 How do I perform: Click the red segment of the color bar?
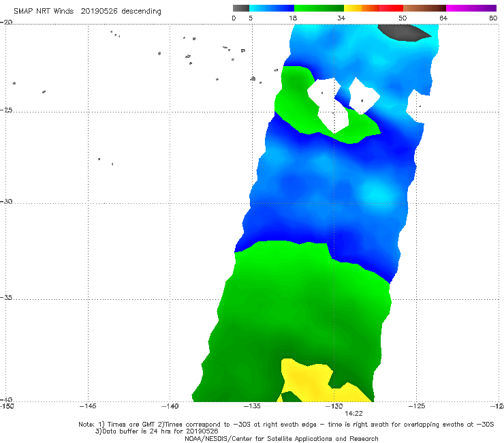point(391,8)
